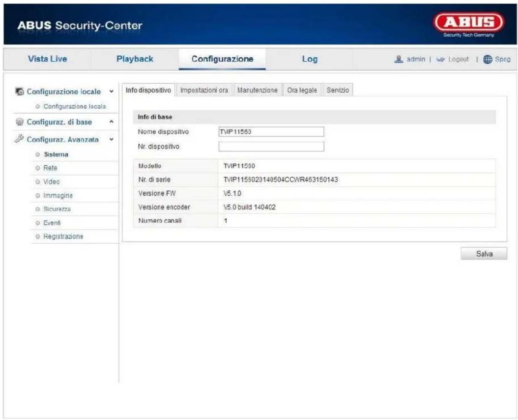518x420 pixels.
Task: Open the Log tab
Action: click(310, 59)
